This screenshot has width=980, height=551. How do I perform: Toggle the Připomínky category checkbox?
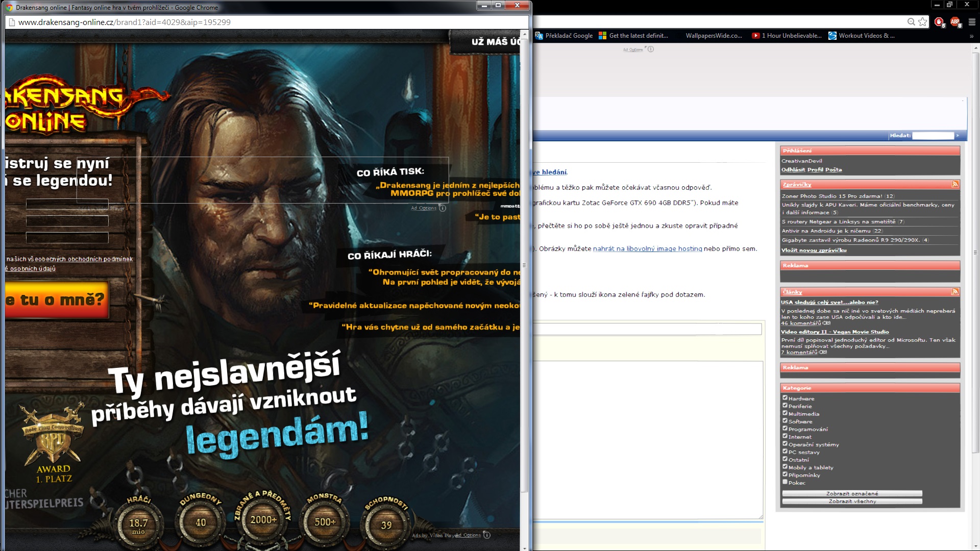tap(785, 474)
